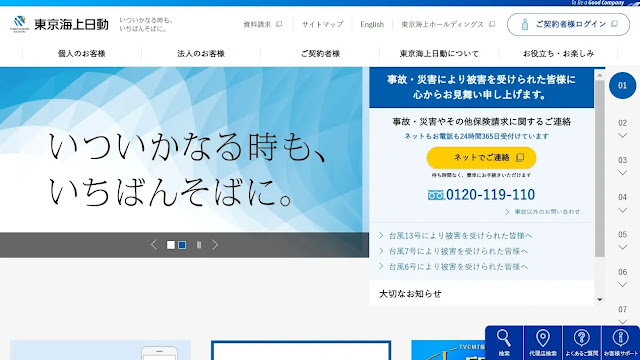
Task: Click the Tokio Marine Nichido logo
Action: click(60, 24)
